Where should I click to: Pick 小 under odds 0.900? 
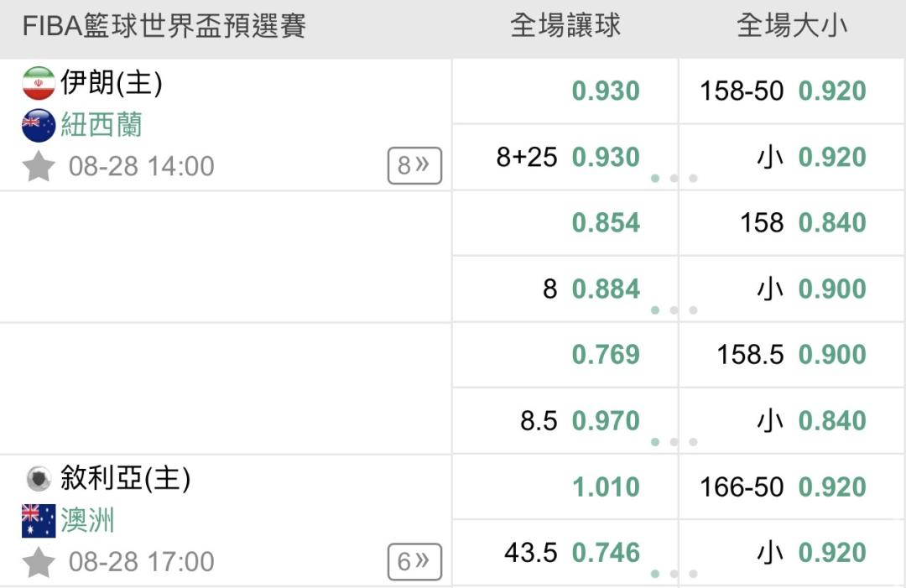[792, 289]
